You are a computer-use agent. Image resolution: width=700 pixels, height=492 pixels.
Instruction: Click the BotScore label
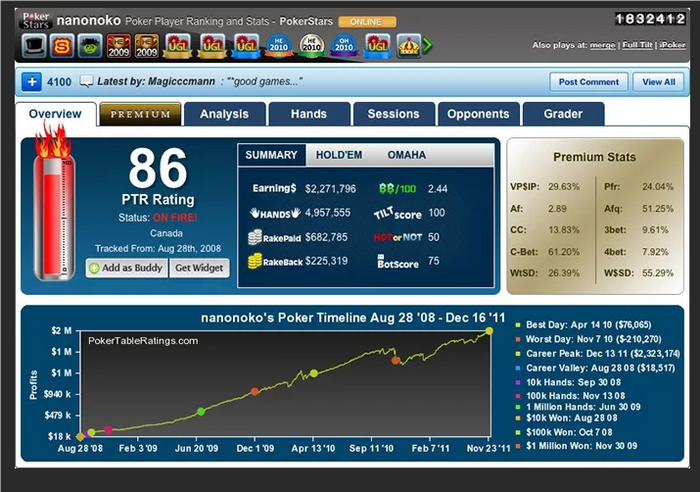click(398, 262)
